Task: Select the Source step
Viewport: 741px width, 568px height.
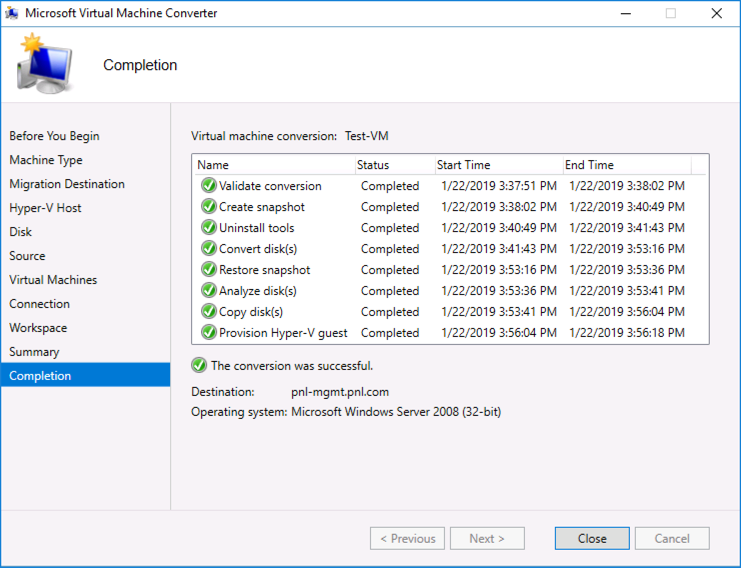Action: click(x=27, y=256)
